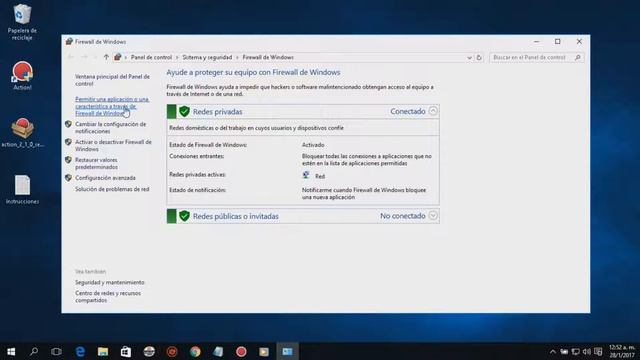Screen dimensions: 640x360
Task: Click the Conectado status text
Action: pos(408,111)
